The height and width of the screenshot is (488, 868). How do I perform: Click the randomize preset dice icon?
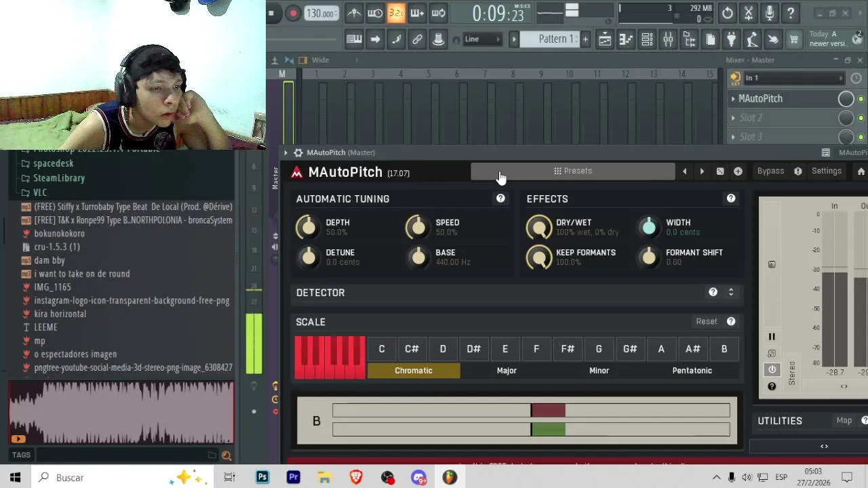pyautogui.click(x=720, y=171)
